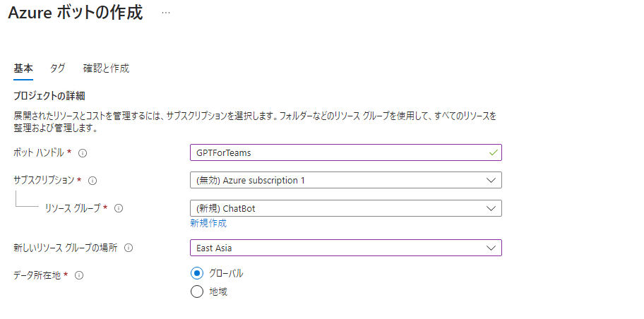Click green checkmark in bot handle field

pos(492,152)
